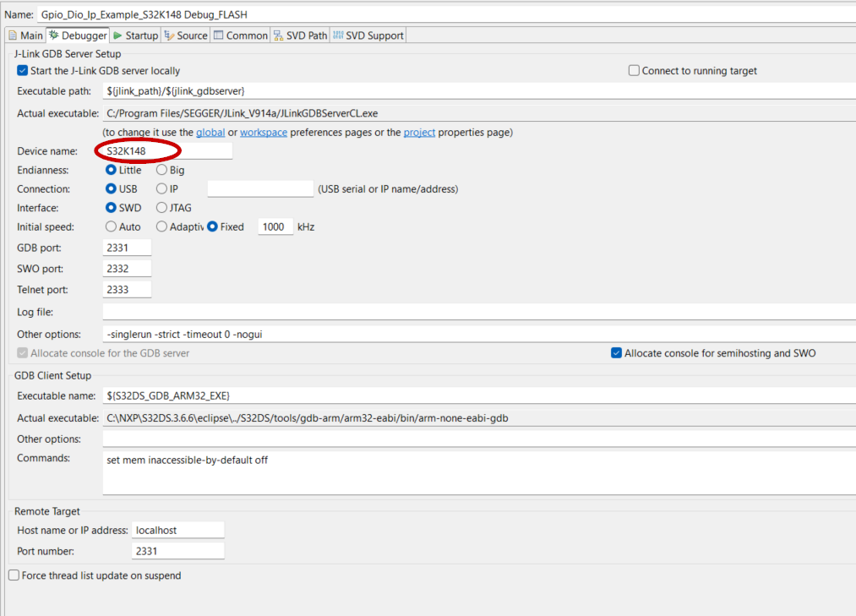
Task: Open the Common tab
Action: point(240,35)
